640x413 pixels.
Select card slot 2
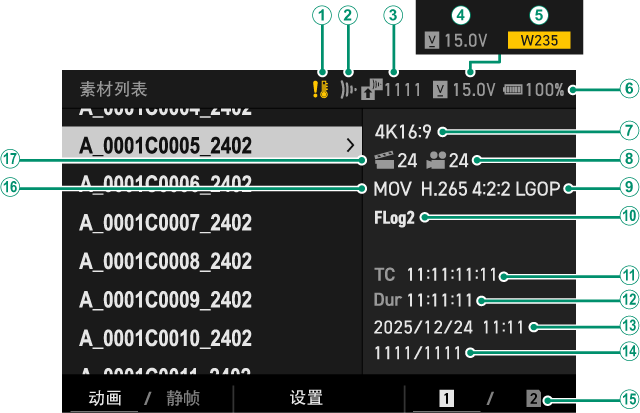533,398
